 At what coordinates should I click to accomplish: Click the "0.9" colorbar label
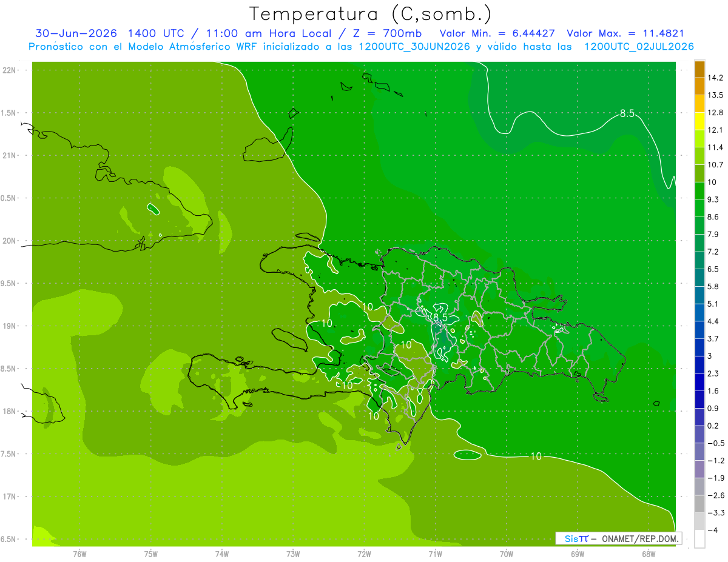point(714,408)
